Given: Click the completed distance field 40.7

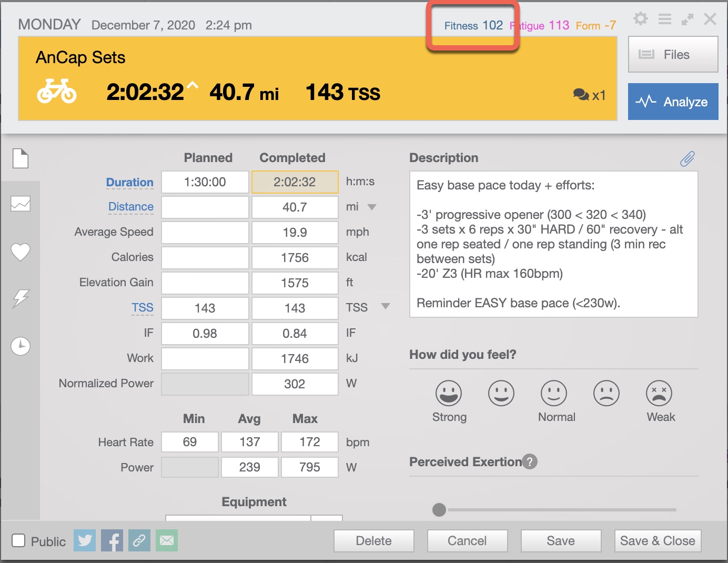Looking at the screenshot, I should click(295, 207).
